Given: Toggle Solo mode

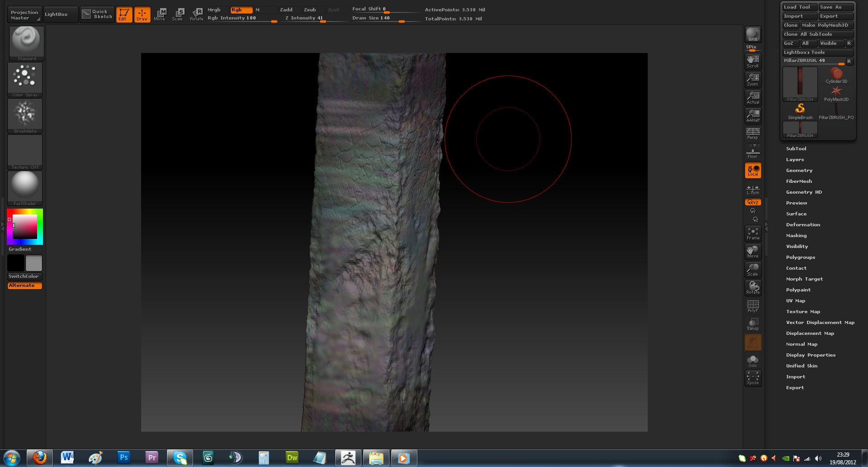Looking at the screenshot, I should pyautogui.click(x=752, y=360).
